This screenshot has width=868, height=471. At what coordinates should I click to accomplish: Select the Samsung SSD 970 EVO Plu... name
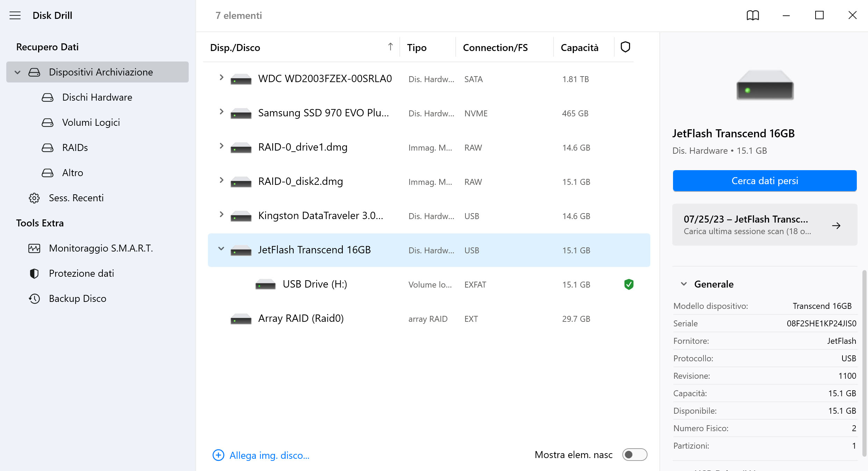[323, 113]
